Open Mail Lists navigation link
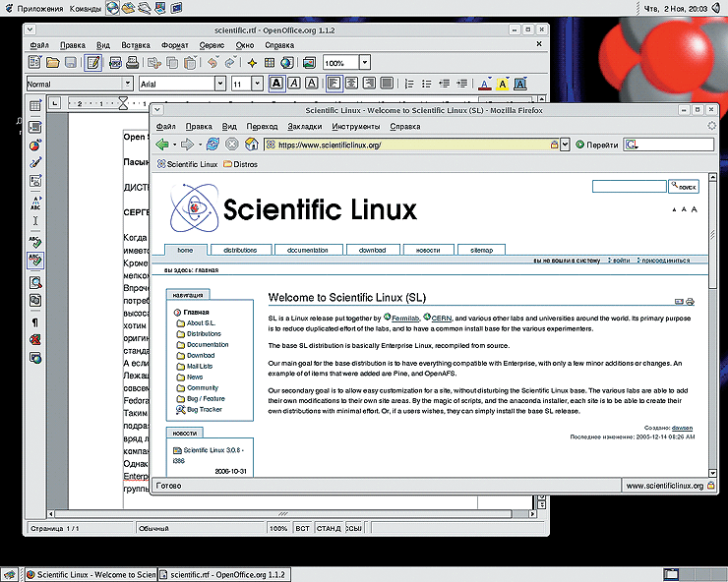Screen dimensions: 728x582 coord(200,366)
